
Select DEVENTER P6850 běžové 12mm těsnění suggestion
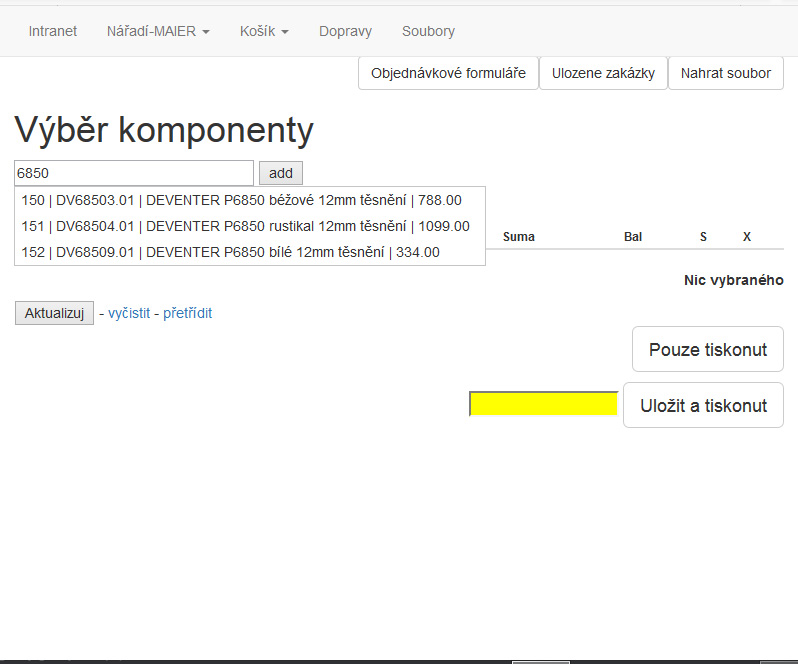[241, 200]
